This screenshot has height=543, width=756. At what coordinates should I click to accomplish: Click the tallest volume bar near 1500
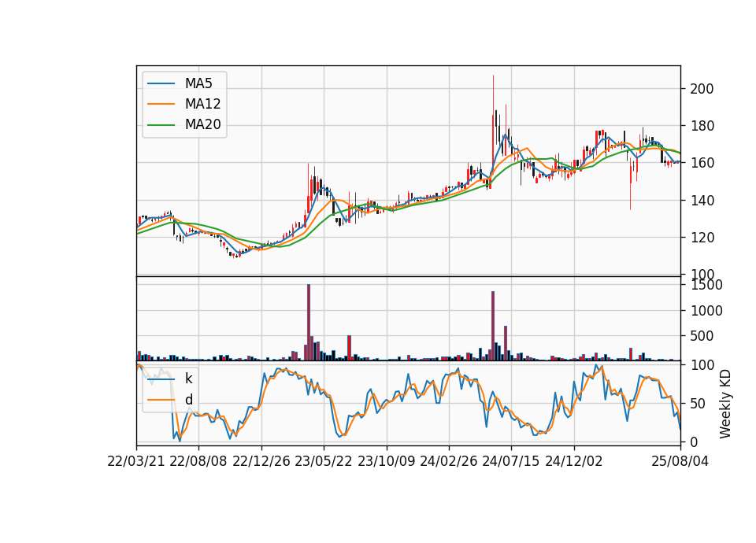tap(309, 323)
